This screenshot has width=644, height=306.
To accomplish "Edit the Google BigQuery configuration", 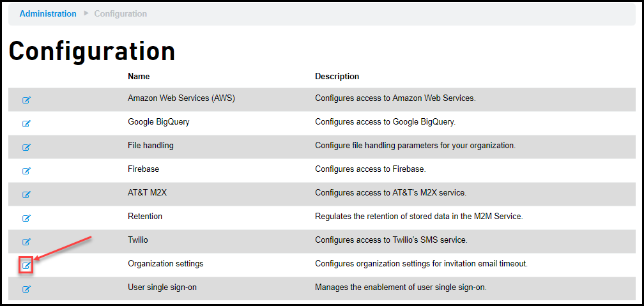I will (x=26, y=123).
